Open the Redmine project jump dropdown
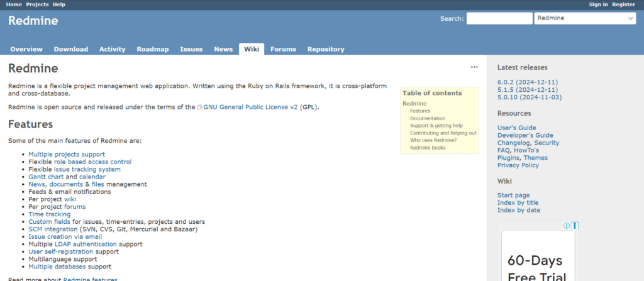The width and height of the screenshot is (644, 281). [x=585, y=18]
